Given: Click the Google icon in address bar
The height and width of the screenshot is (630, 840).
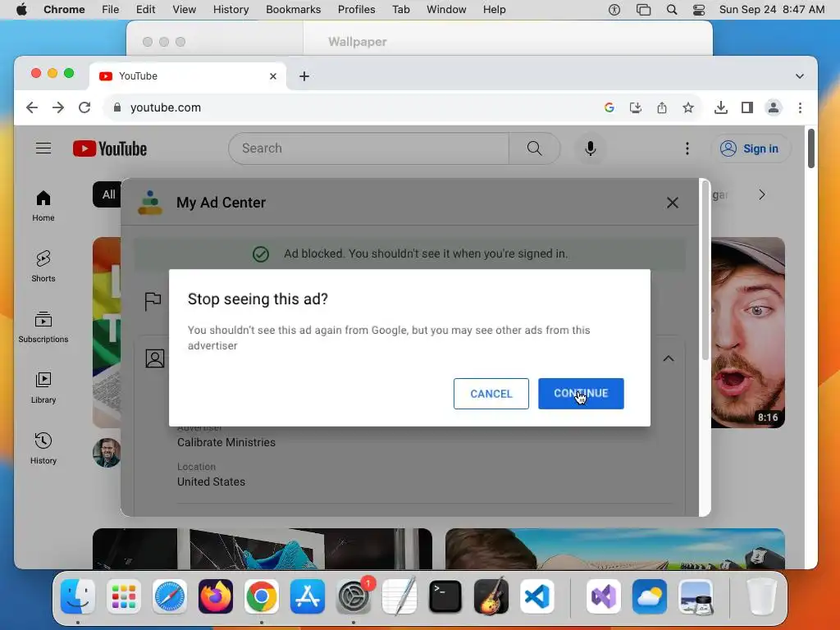Looking at the screenshot, I should pyautogui.click(x=609, y=107).
